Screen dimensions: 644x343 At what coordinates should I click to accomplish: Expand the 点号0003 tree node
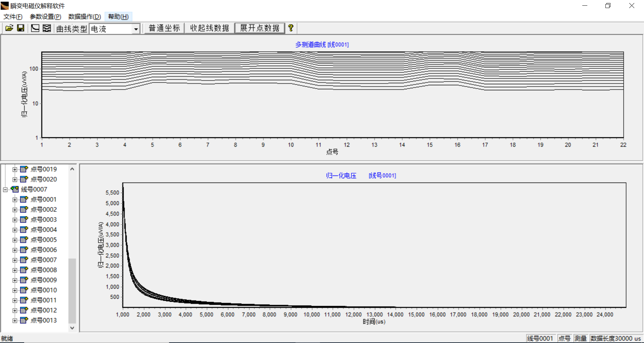tap(15, 220)
